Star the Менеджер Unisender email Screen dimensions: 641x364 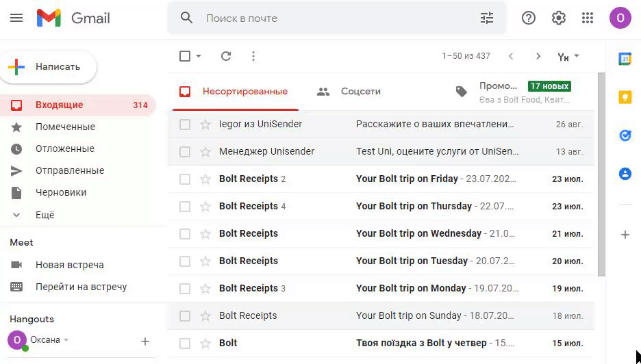pos(205,152)
